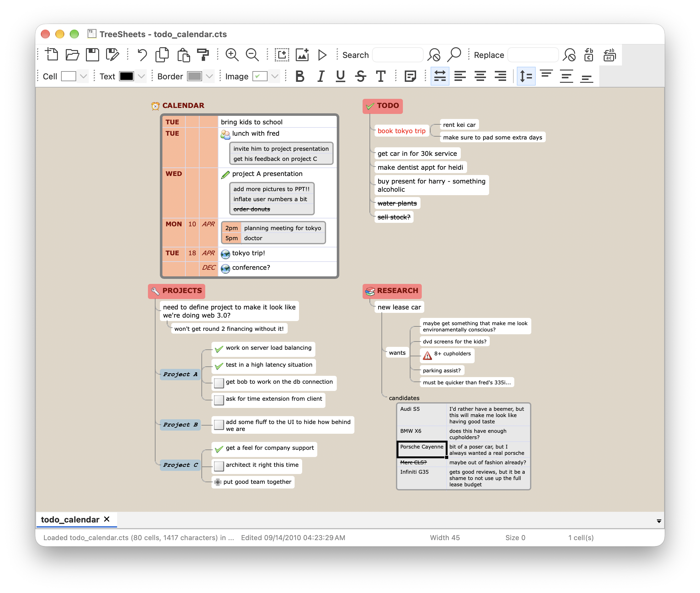The width and height of the screenshot is (700, 593).
Task: Select the RESEARCH heading cell
Action: [392, 291]
